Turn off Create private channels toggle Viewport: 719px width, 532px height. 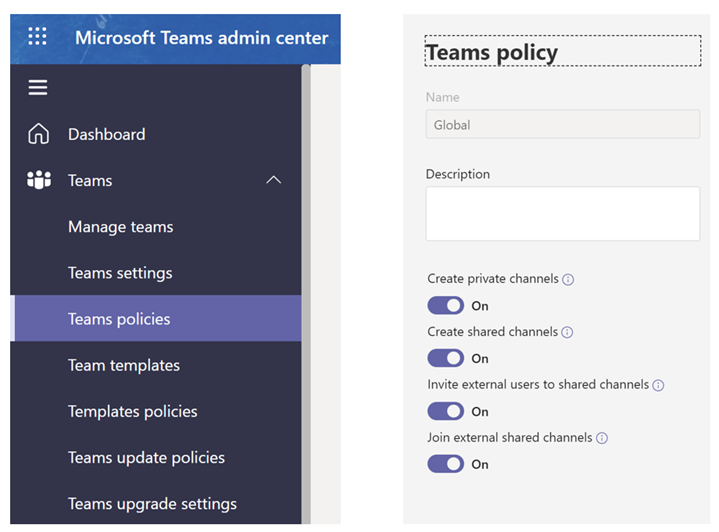[445, 305]
